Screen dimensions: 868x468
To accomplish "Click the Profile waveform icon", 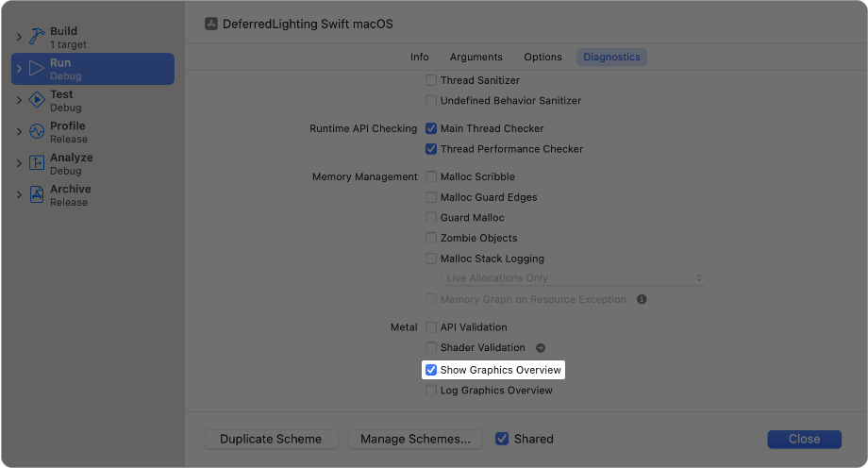I will pos(37,132).
